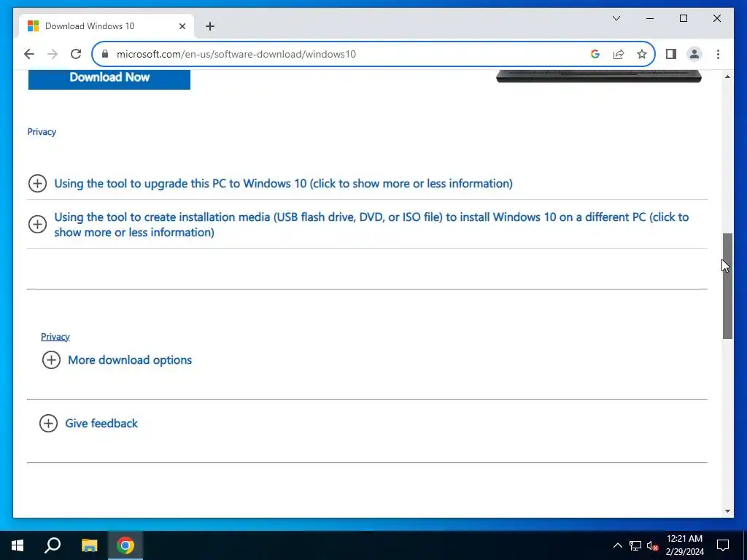The height and width of the screenshot is (560, 747).
Task: Open the top Privacy link
Action: tap(42, 132)
